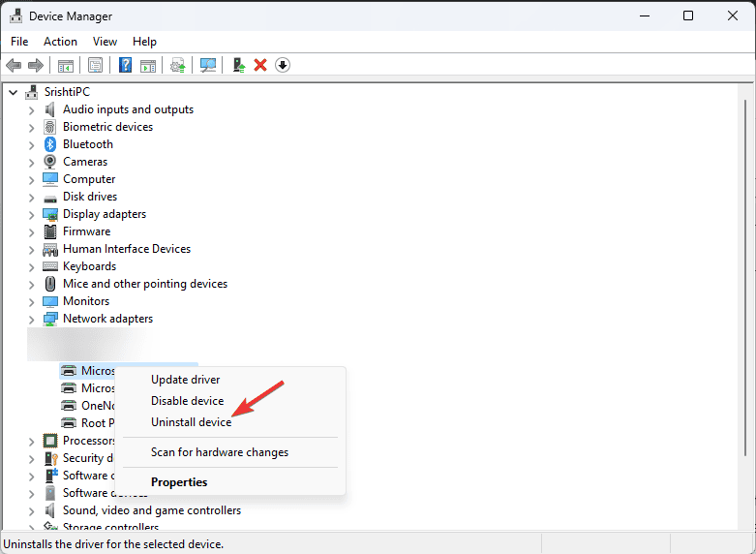Click the Computer category icon
756x554 pixels.
point(50,179)
